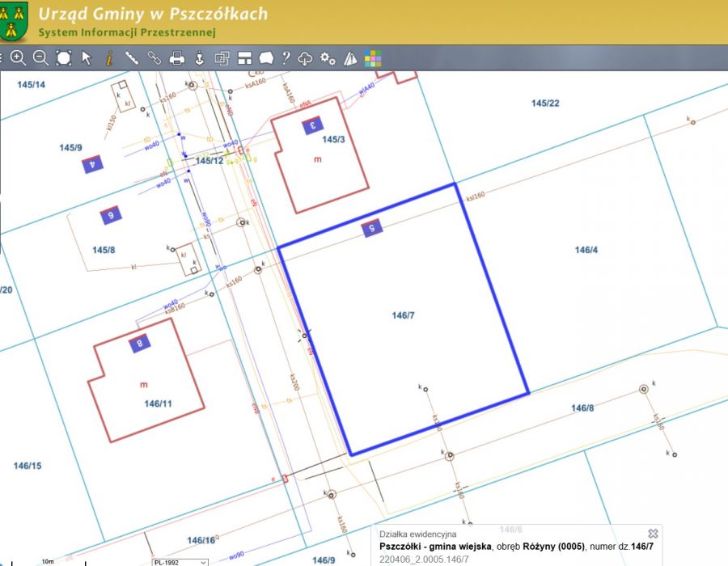This screenshot has width=728, height=566.
Task: Close the Działka ewidencyjna info popup
Action: pyautogui.click(x=653, y=534)
